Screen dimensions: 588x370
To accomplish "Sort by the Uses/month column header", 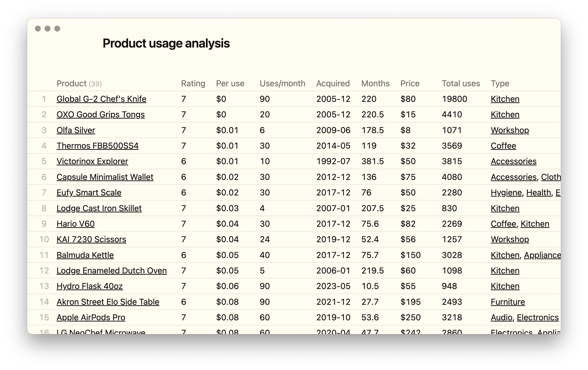I will click(x=283, y=83).
